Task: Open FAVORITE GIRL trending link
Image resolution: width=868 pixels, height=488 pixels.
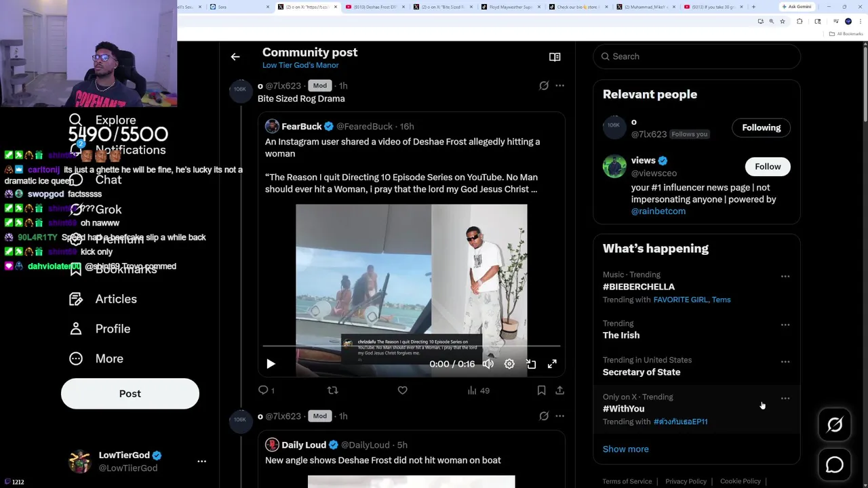Action: click(x=681, y=300)
